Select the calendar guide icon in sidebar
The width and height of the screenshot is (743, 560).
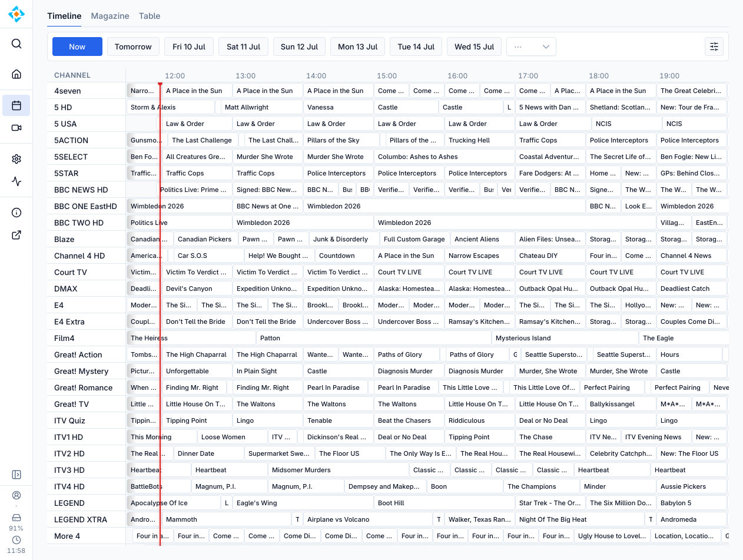(16, 105)
